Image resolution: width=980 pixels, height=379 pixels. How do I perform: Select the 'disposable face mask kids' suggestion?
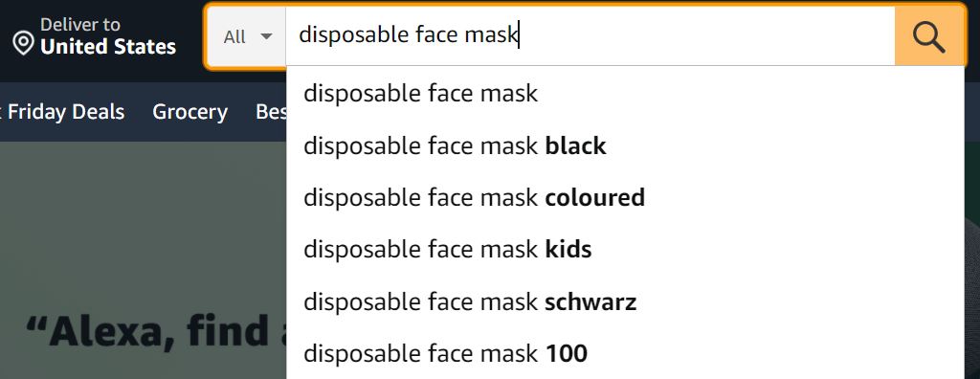point(625,250)
